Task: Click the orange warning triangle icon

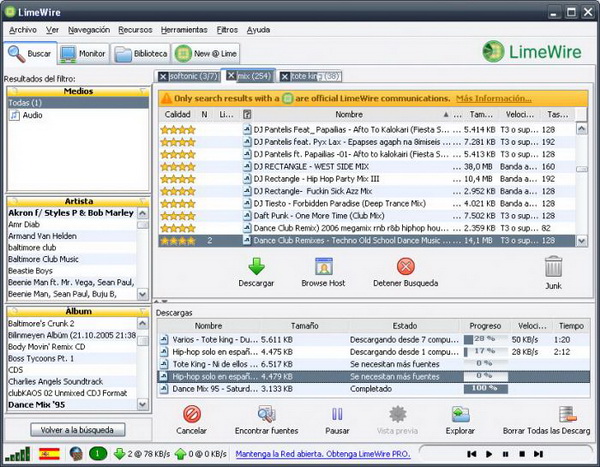Action: tap(166, 98)
